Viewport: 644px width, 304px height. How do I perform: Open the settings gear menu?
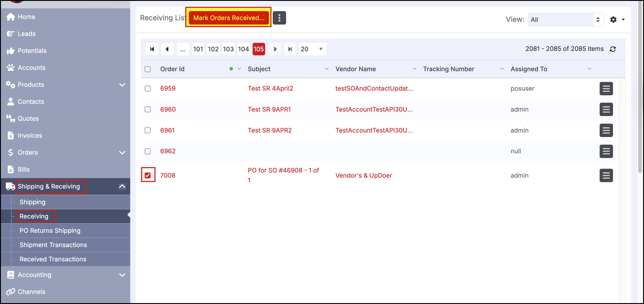click(x=613, y=19)
